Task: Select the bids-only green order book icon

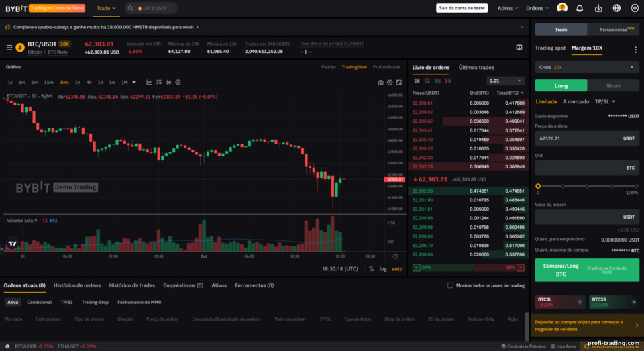Action: point(437,81)
